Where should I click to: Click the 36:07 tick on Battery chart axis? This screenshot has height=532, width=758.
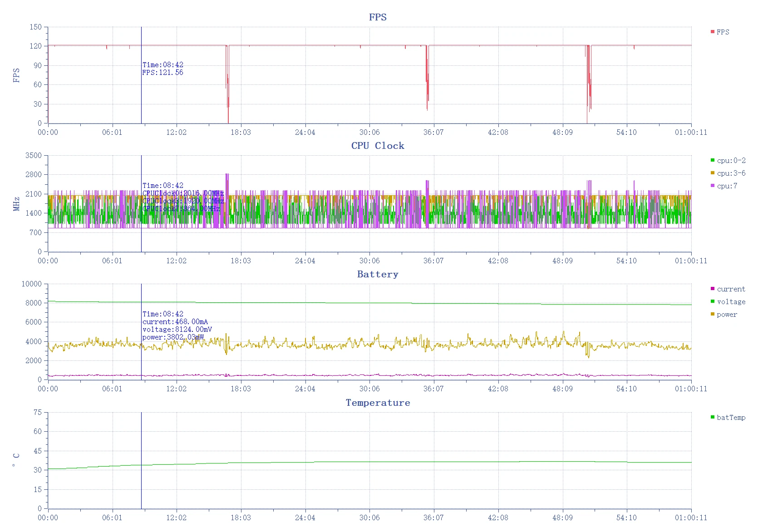pyautogui.click(x=433, y=389)
